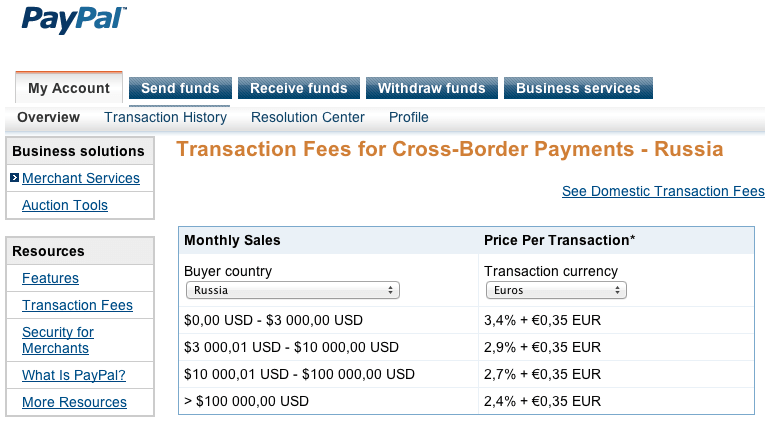Open the Auction Tools link
The height and width of the screenshot is (432, 776).
point(65,205)
